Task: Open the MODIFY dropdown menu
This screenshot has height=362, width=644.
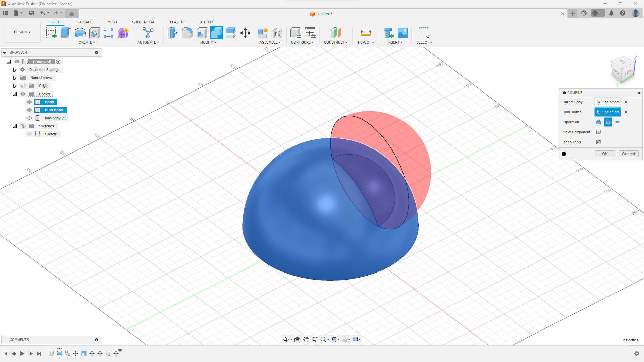Action: pos(208,42)
